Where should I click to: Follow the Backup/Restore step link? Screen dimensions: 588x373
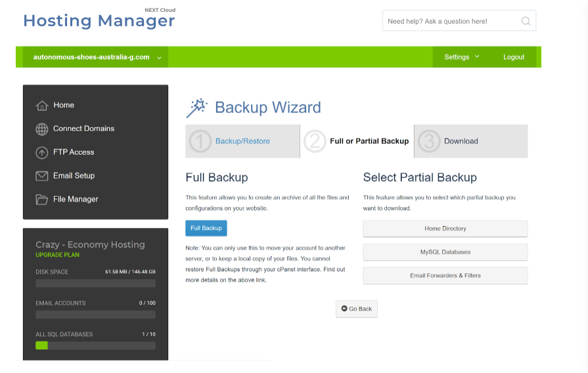coord(242,141)
